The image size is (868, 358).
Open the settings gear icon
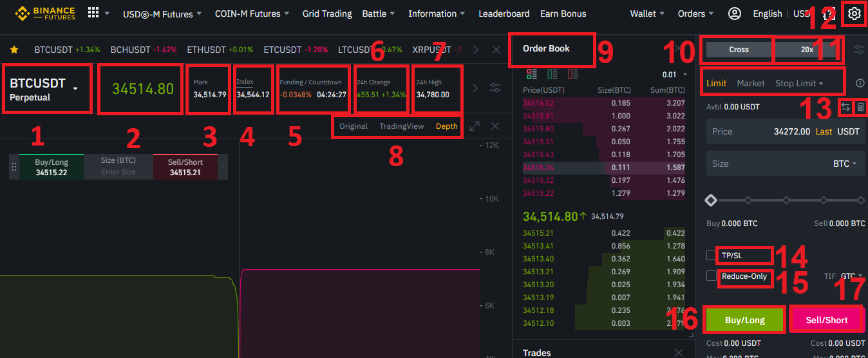(x=854, y=14)
